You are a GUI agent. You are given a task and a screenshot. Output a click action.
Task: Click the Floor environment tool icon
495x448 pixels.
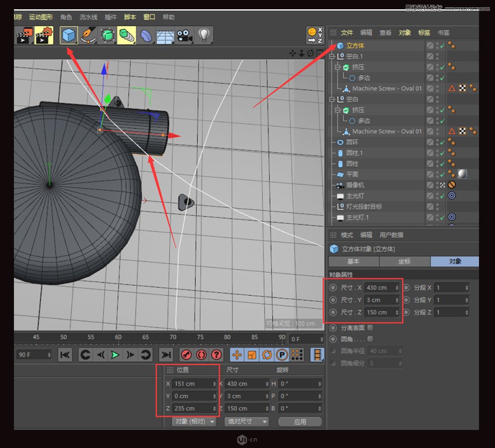coord(165,35)
